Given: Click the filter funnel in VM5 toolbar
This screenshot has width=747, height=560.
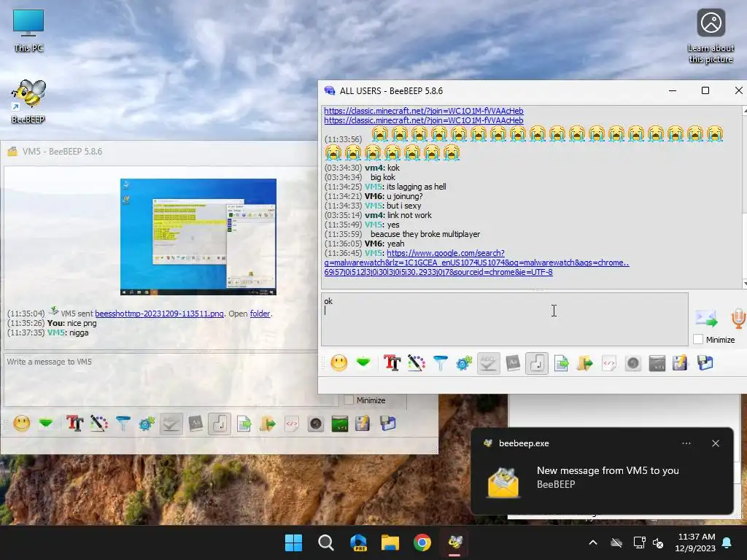Looking at the screenshot, I should click(123, 424).
